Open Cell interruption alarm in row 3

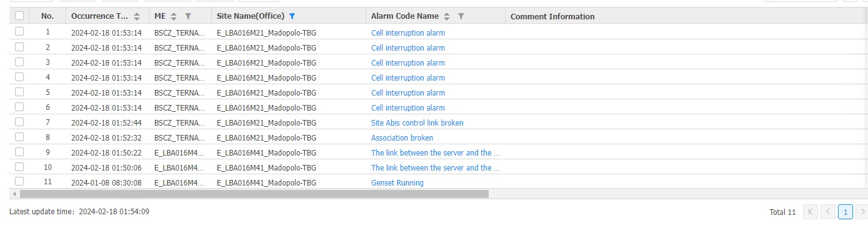tap(408, 63)
